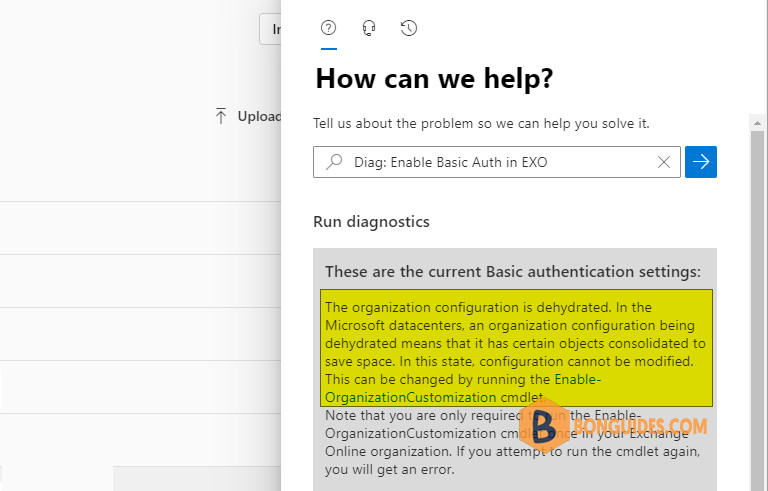The image size is (768, 491).
Task: Click the help panel vertical scrollbar thumb
Action: pos(757,309)
